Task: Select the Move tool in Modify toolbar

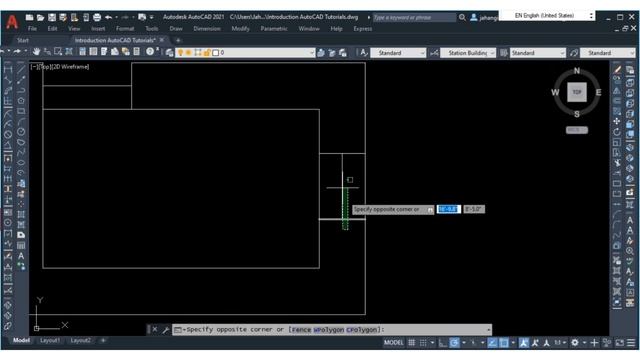Action: click(617, 122)
